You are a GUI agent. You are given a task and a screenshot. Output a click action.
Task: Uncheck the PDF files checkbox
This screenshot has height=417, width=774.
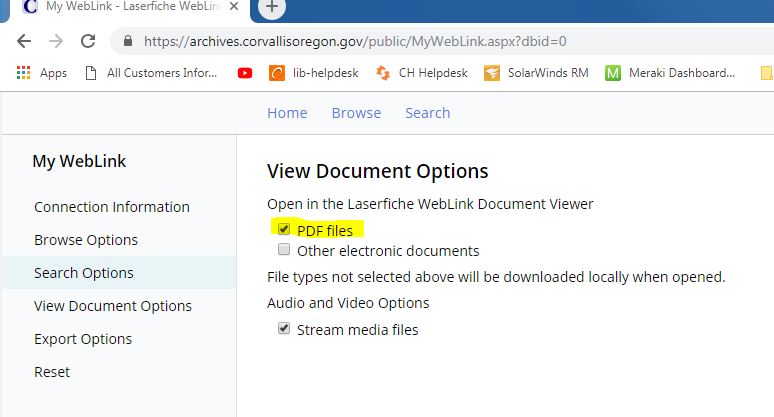(x=284, y=230)
